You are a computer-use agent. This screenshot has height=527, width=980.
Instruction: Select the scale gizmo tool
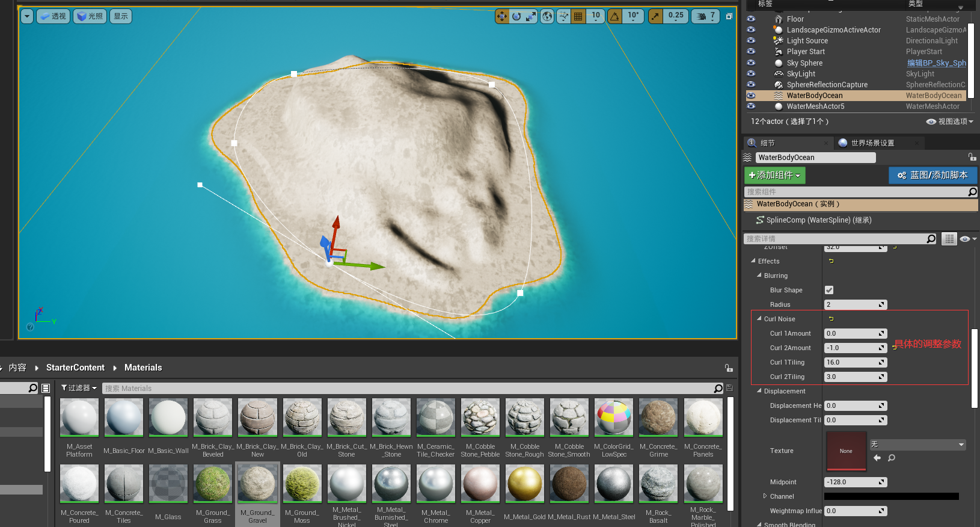pos(531,16)
